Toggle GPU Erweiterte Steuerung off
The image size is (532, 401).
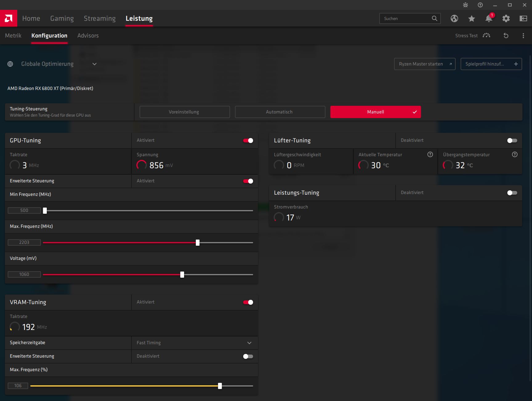[x=248, y=181]
